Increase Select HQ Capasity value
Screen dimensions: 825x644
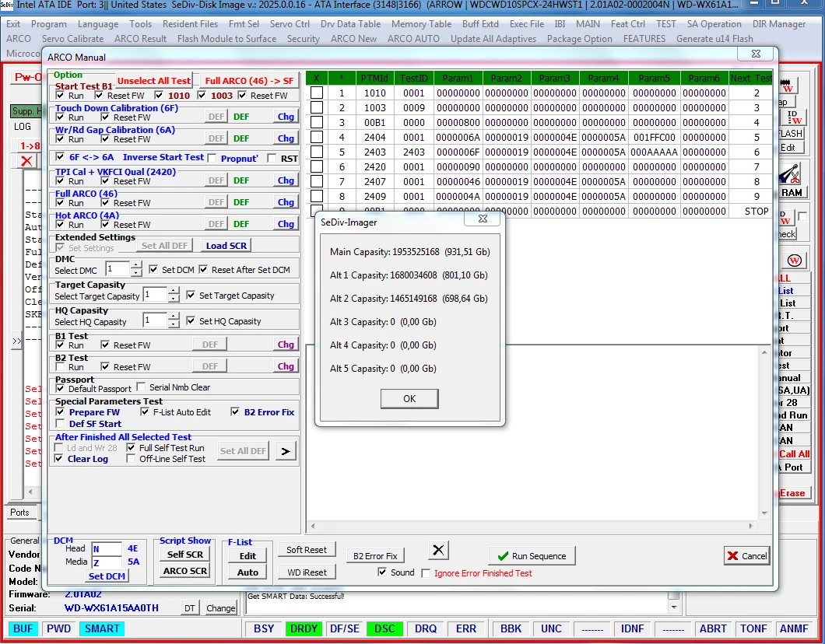(174, 317)
